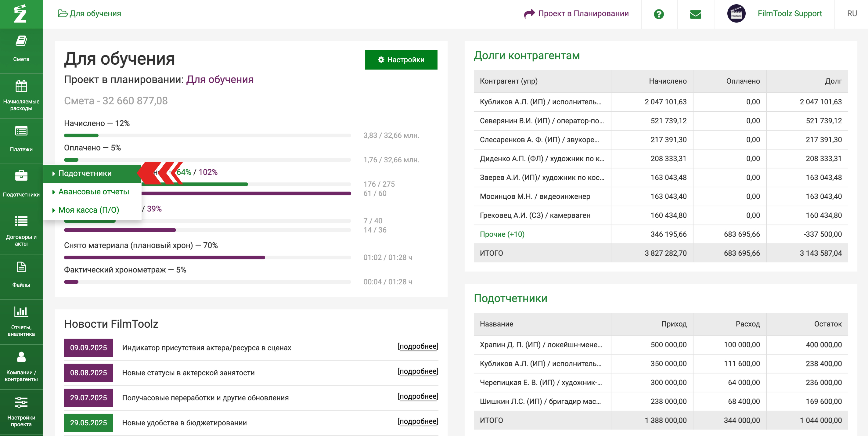Open Настройки проекта sliders icon
This screenshot has height=436, width=868.
click(x=21, y=402)
